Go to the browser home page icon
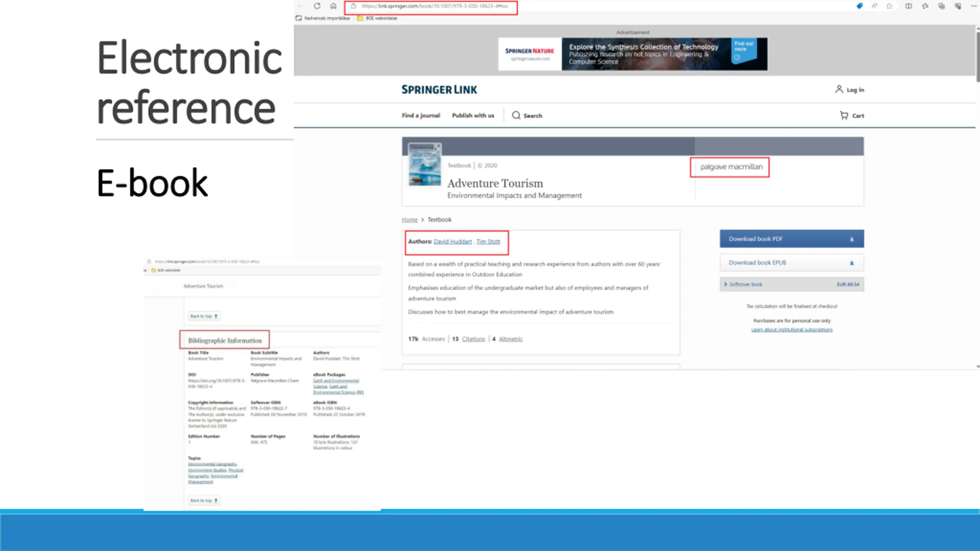This screenshot has height=551, width=980. click(333, 6)
